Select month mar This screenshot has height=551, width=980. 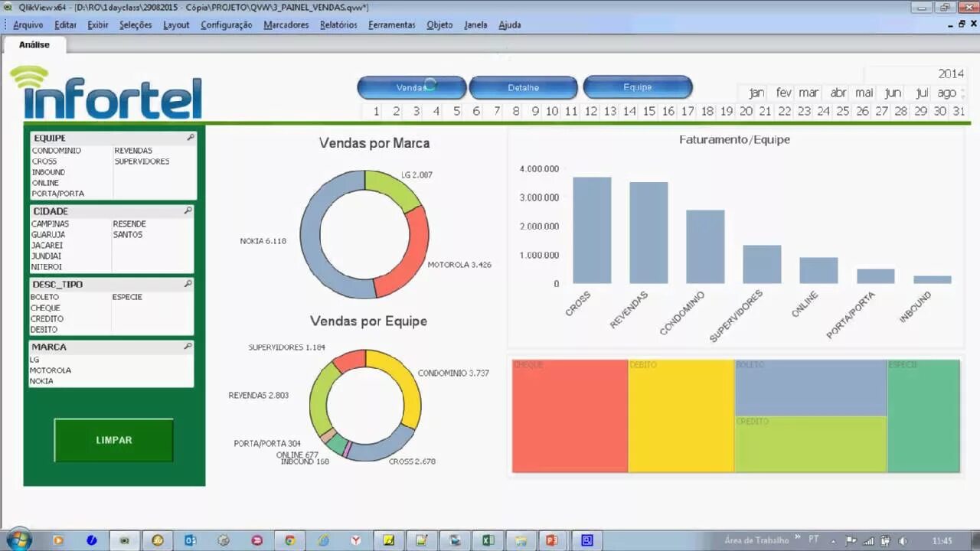(x=808, y=93)
